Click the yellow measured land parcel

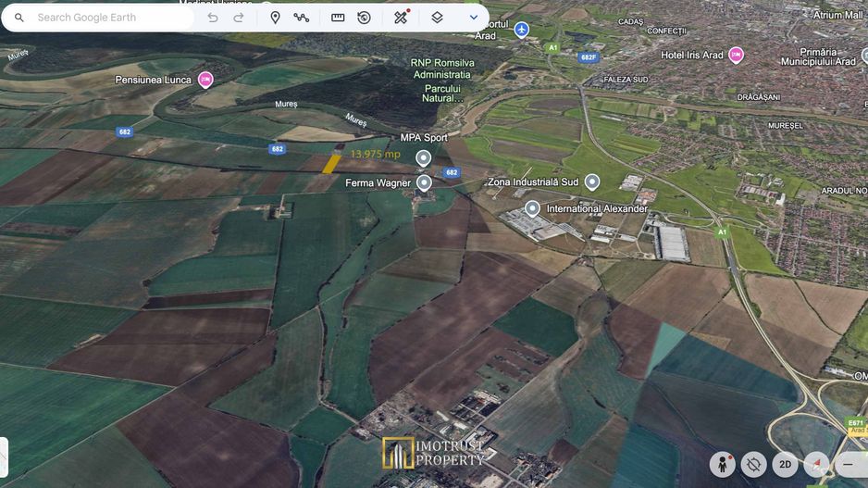(331, 164)
